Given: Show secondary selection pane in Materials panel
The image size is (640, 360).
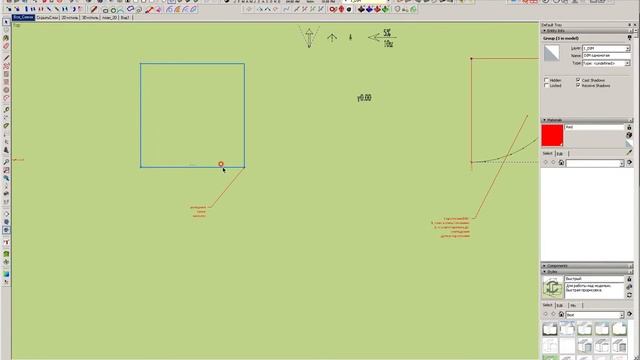Looking at the screenshot, I should click(629, 127).
